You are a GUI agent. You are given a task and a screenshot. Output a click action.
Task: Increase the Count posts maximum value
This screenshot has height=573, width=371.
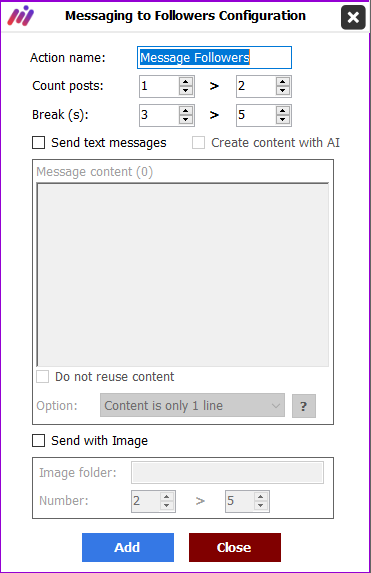coord(283,82)
